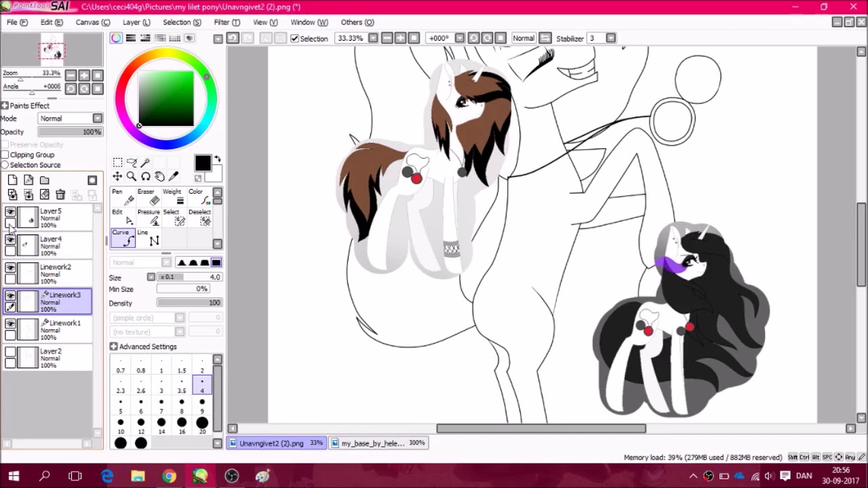Create a new linework layer

(x=28, y=180)
